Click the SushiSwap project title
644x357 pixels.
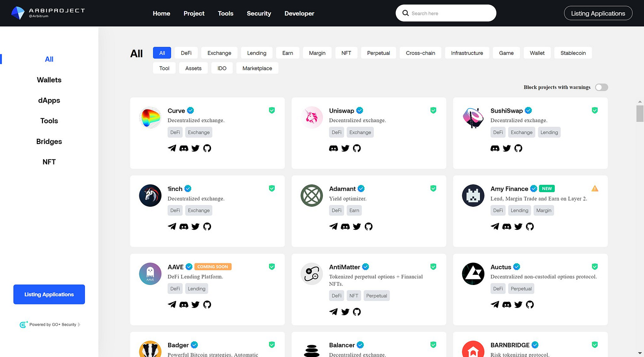506,110
